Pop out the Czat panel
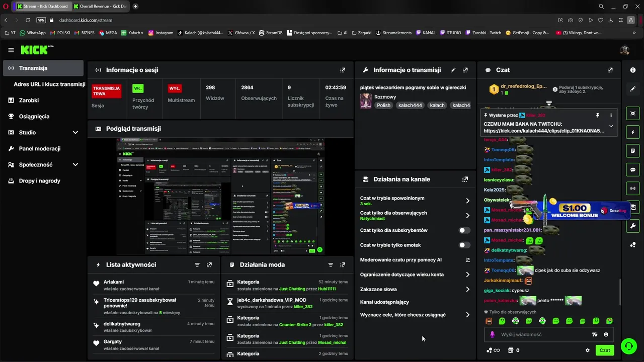The image size is (644, 362). [610, 70]
